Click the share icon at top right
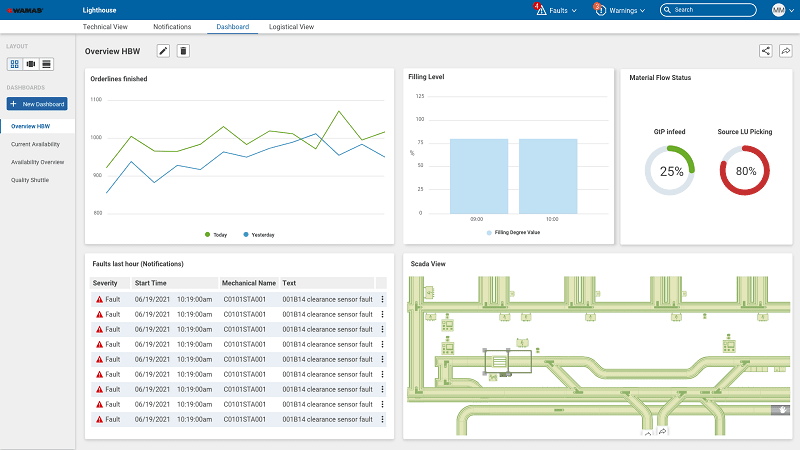Viewport: 800px width, 450px height. pyautogui.click(x=766, y=51)
